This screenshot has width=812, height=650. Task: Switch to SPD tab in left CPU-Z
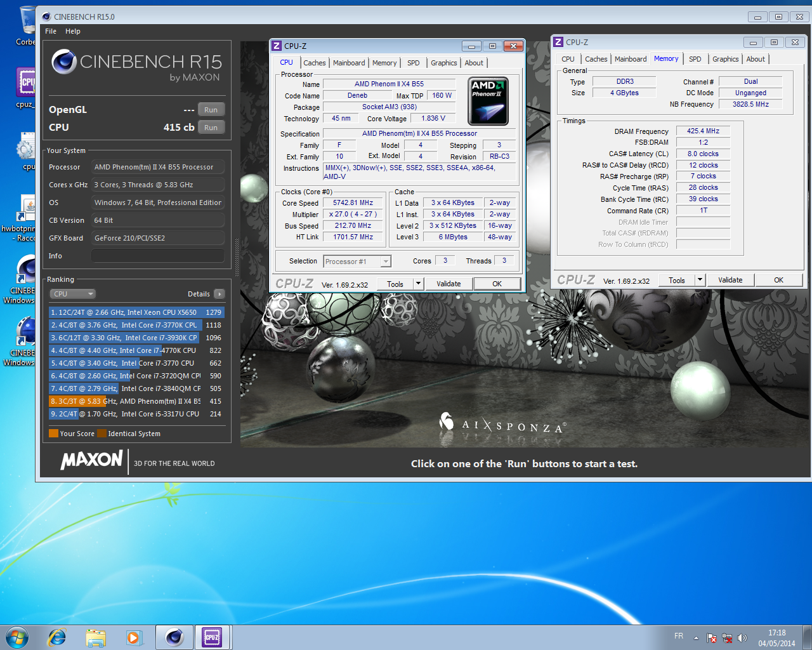tap(414, 63)
